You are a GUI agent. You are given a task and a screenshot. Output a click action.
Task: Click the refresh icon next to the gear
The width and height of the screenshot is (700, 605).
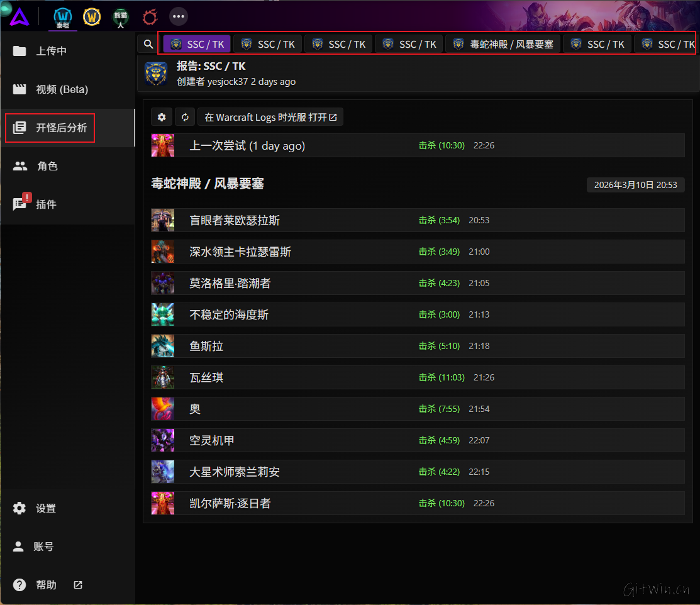tap(185, 117)
